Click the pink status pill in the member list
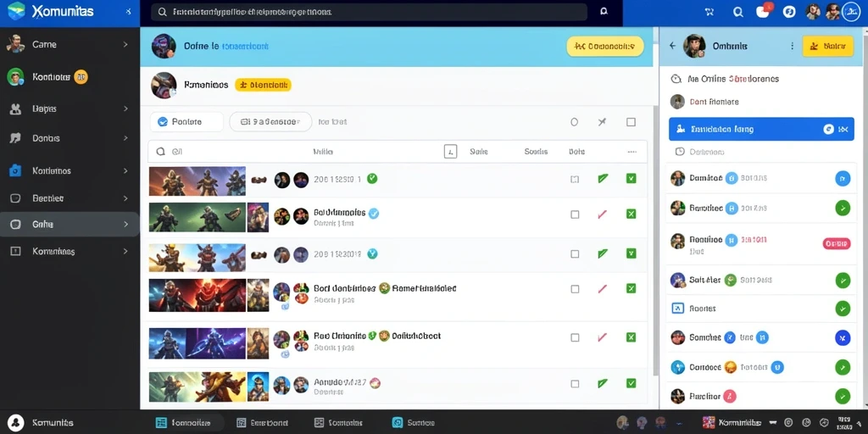Viewport: 868px width, 434px height. 837,243
